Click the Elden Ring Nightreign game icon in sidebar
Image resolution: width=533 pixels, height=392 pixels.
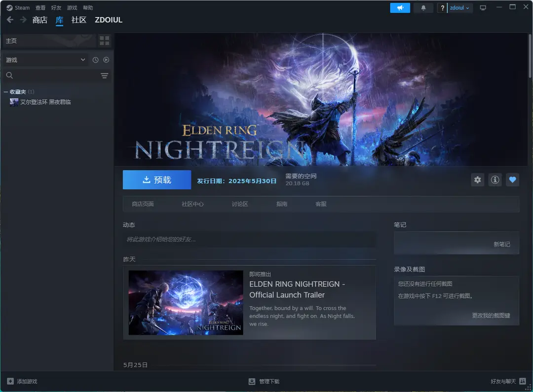coord(14,102)
